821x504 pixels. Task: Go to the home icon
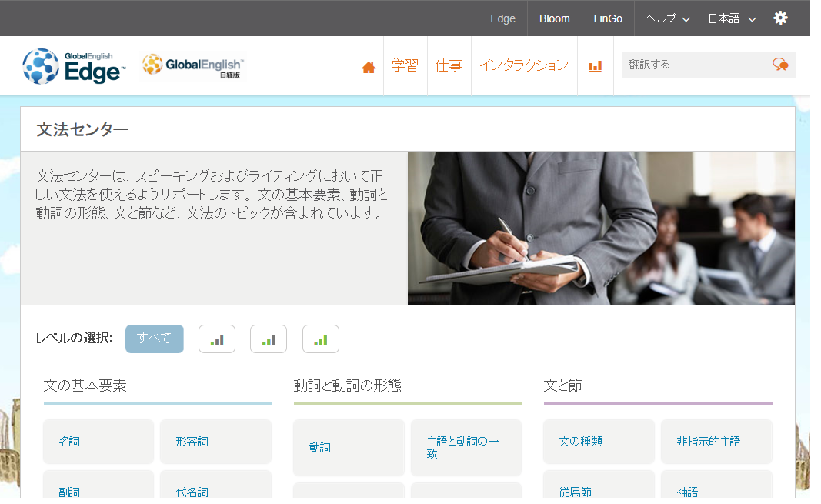click(x=369, y=68)
